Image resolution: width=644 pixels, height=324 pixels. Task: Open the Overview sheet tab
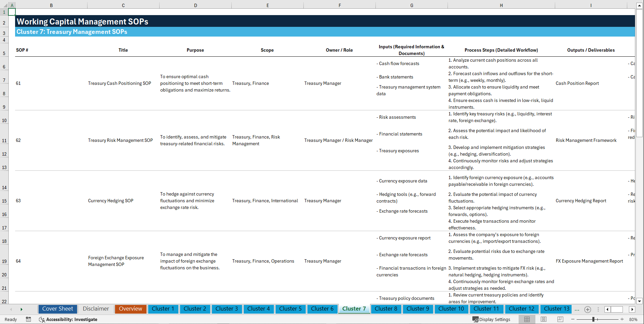coord(130,309)
